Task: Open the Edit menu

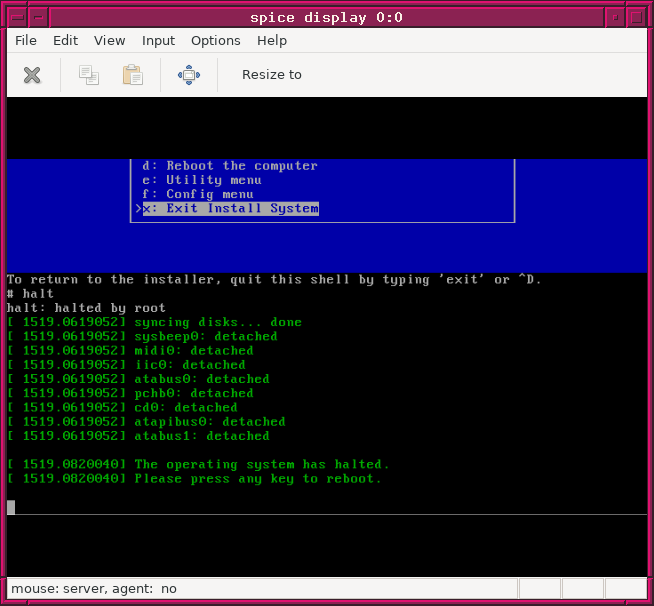Action: pos(65,41)
